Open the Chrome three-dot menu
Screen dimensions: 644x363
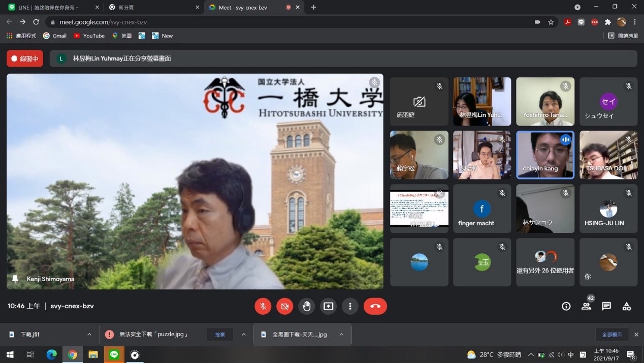[x=634, y=22]
